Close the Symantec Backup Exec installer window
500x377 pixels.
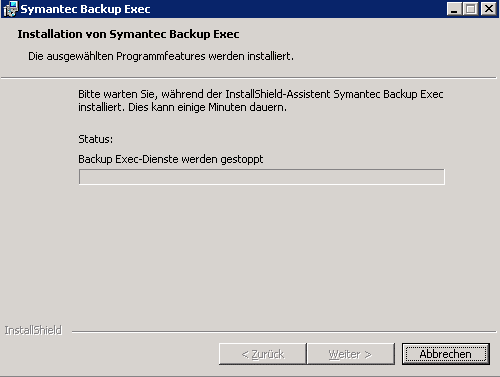coord(489,9)
